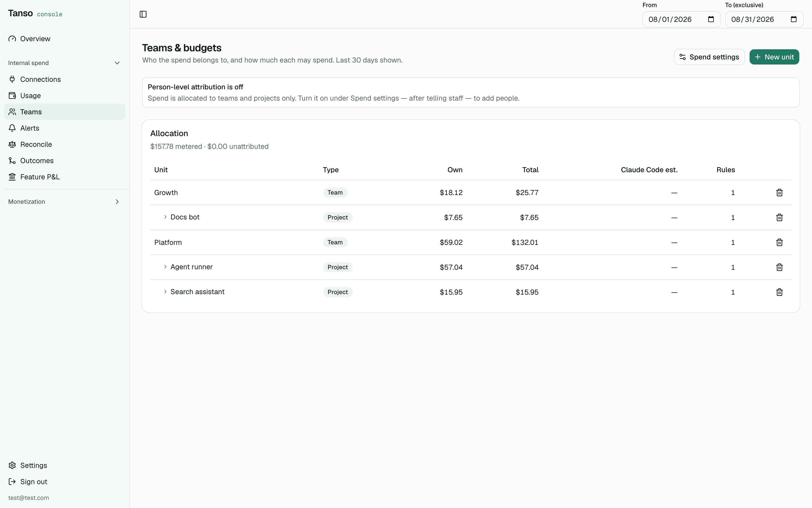Select Alerts in the sidebar
The width and height of the screenshot is (812, 508).
(64, 128)
